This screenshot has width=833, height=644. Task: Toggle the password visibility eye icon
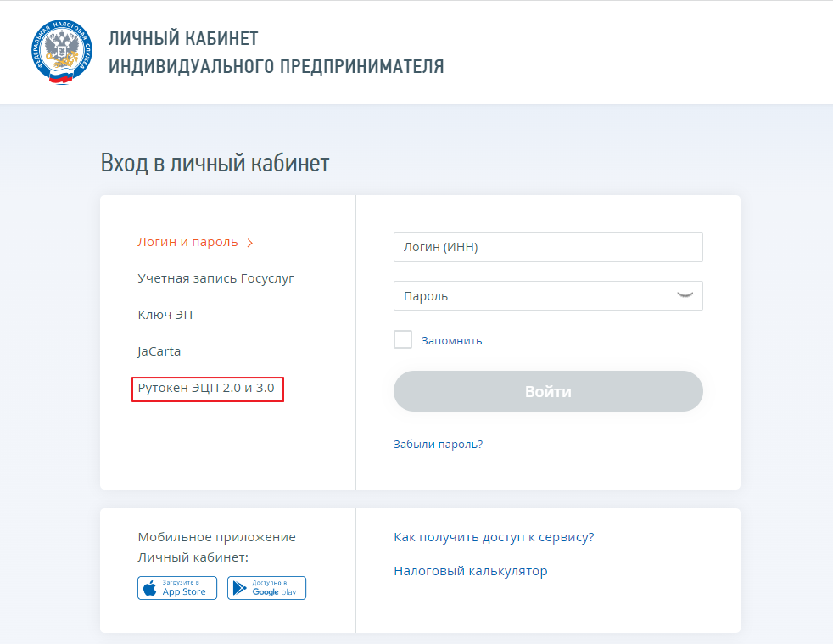tap(685, 295)
